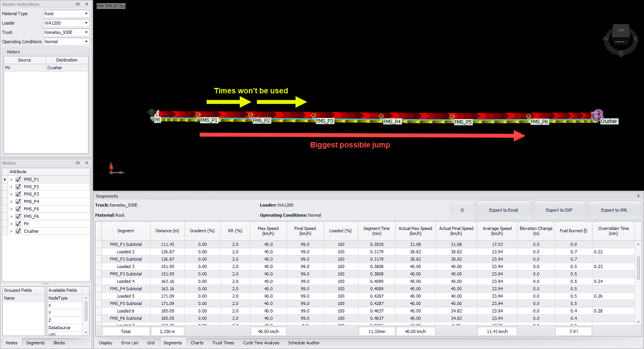Image resolution: width=644 pixels, height=349 pixels.
Task: Uncheck the FMS_P4 node checkbox
Action: [18, 202]
